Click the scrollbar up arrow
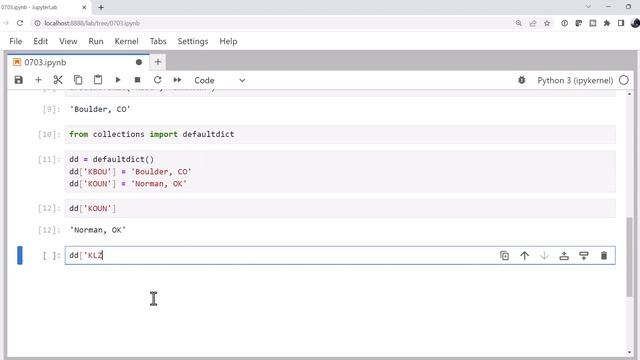Screen dimensions: 640x360 (629, 94)
